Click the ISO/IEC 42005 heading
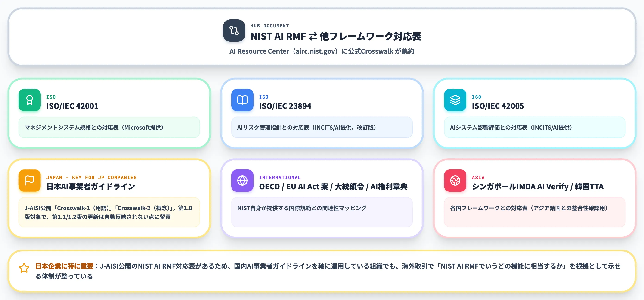This screenshot has width=644, height=300. click(x=498, y=106)
